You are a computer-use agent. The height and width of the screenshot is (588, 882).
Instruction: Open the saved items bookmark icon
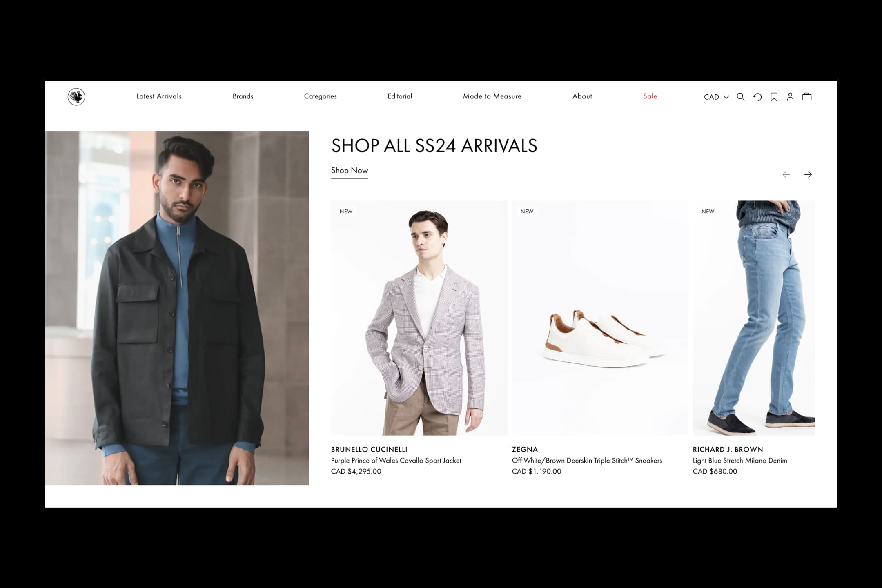tap(774, 97)
